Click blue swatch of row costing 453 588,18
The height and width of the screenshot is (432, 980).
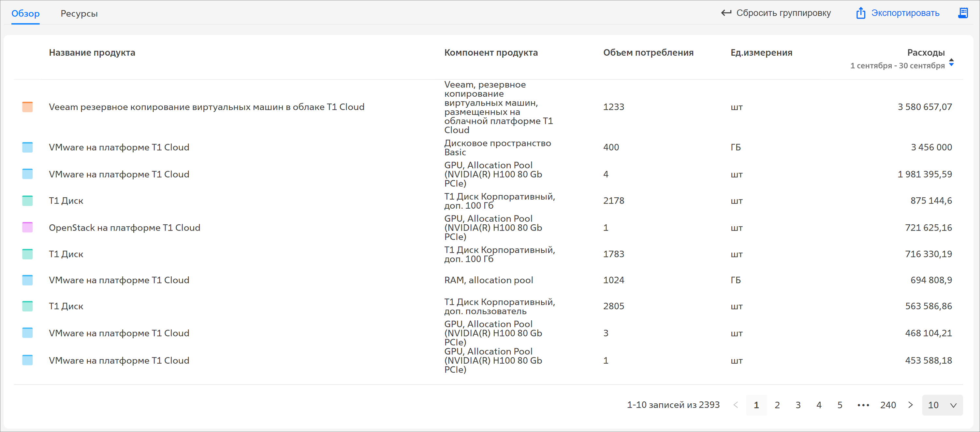tap(27, 360)
